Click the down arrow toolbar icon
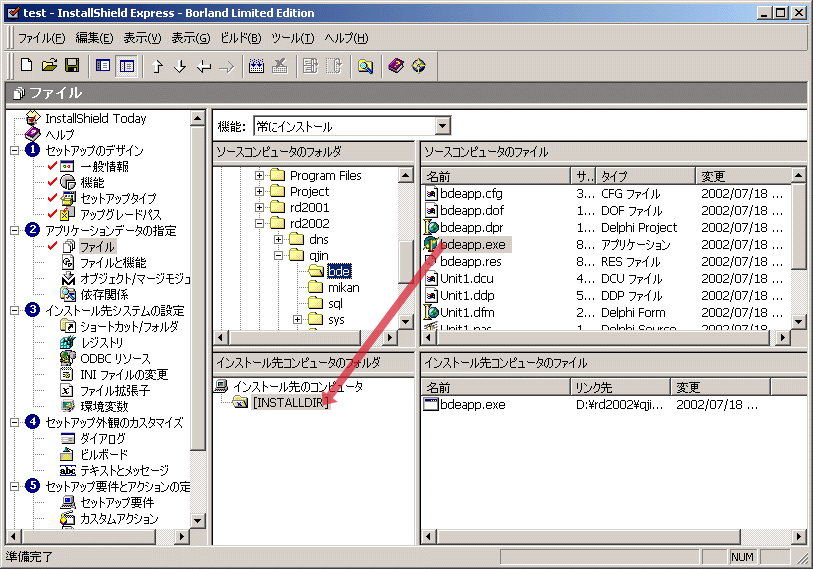Screen dimensions: 813x569 pos(180,66)
